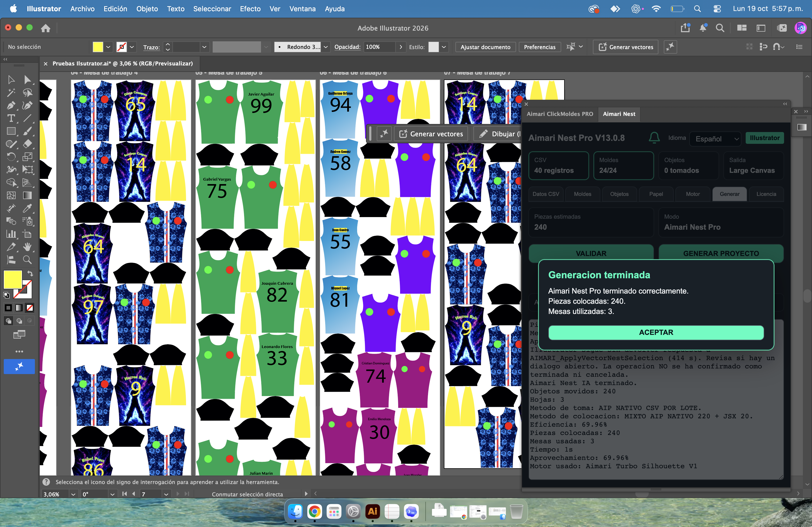Set paint mode to Gradient

19,308
